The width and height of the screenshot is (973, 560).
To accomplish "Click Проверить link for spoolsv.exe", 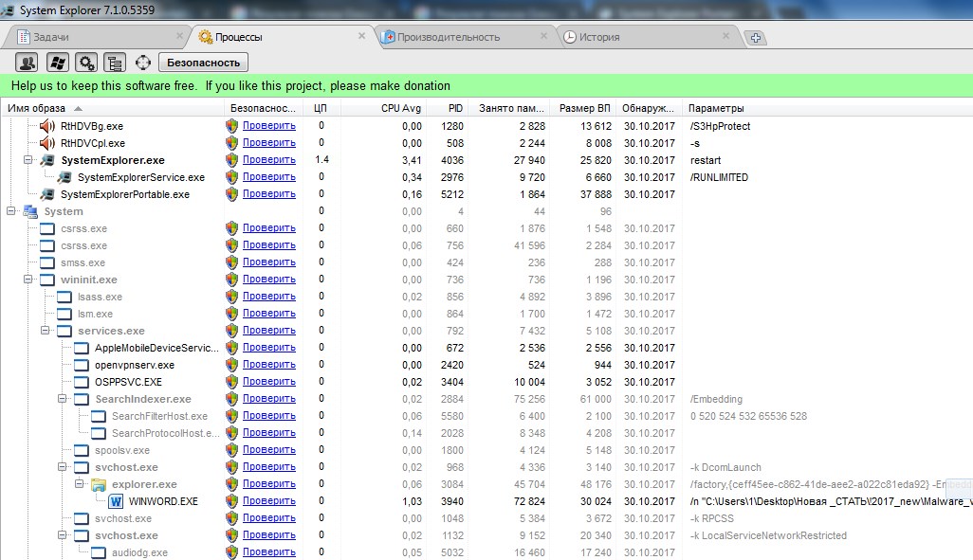I will coord(268,450).
